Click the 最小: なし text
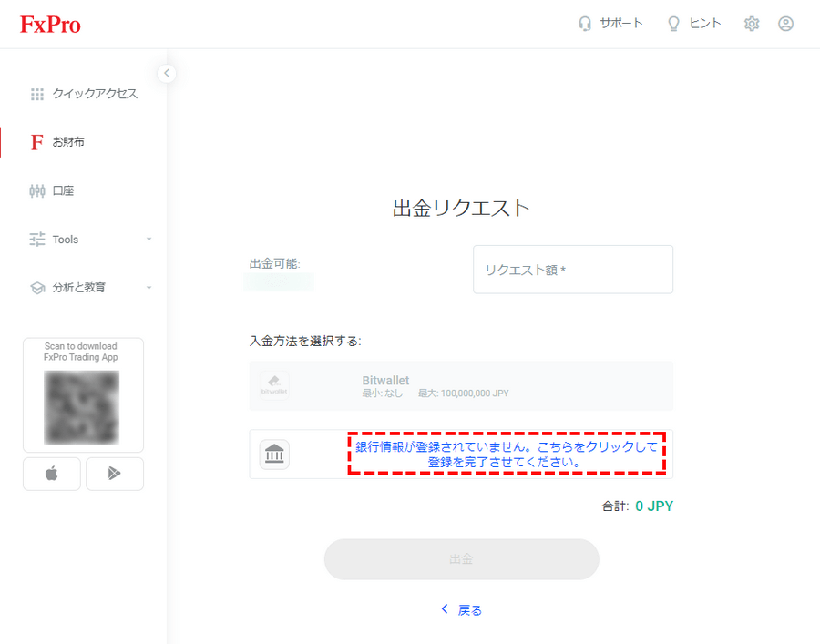The width and height of the screenshot is (820, 644). (383, 394)
